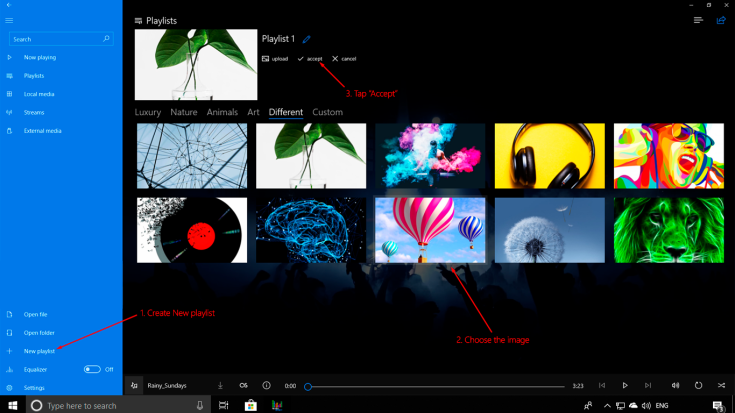Viewport: 735px width, 413px height.
Task: Skip to the next track
Action: (648, 385)
